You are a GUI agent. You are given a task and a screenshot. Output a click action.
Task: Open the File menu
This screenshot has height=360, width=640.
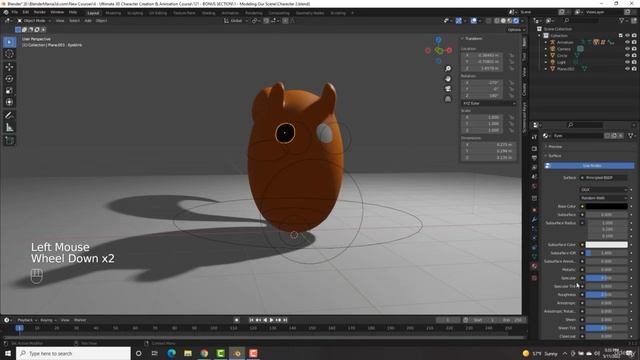point(15,13)
